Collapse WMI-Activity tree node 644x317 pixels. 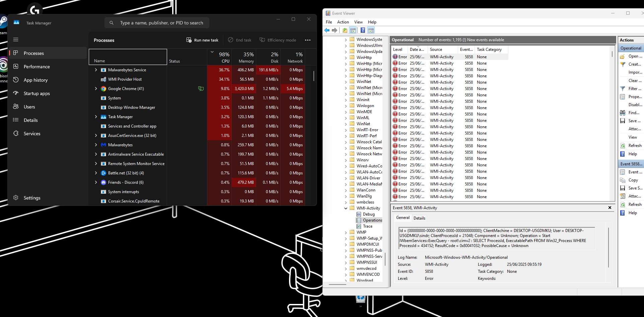pyautogui.click(x=346, y=208)
